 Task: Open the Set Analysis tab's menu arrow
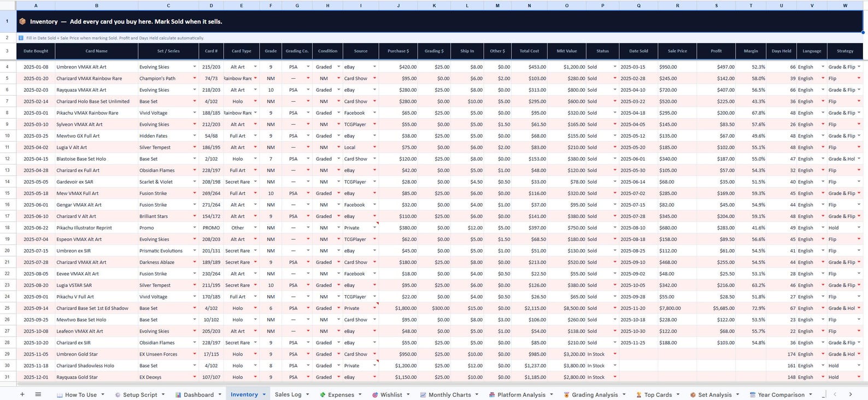pyautogui.click(x=737, y=395)
